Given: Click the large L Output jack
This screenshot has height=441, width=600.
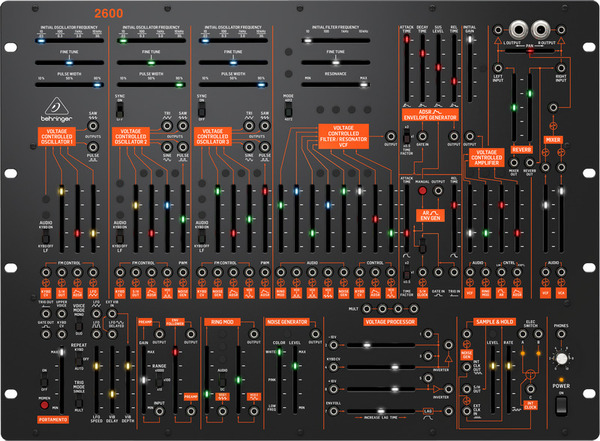Looking at the screenshot, I should tap(518, 29).
